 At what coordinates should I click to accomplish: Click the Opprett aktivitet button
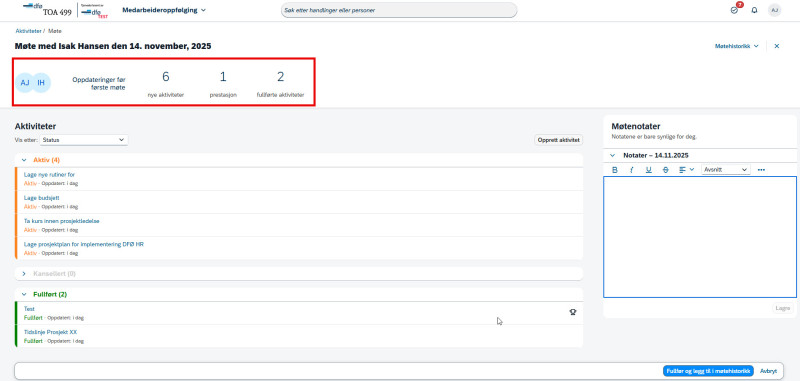(559, 140)
